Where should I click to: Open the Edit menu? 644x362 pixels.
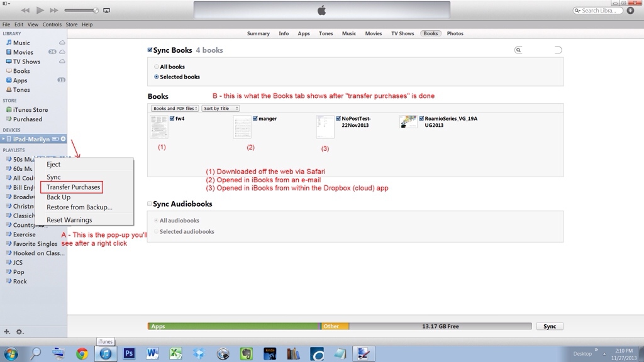point(19,25)
